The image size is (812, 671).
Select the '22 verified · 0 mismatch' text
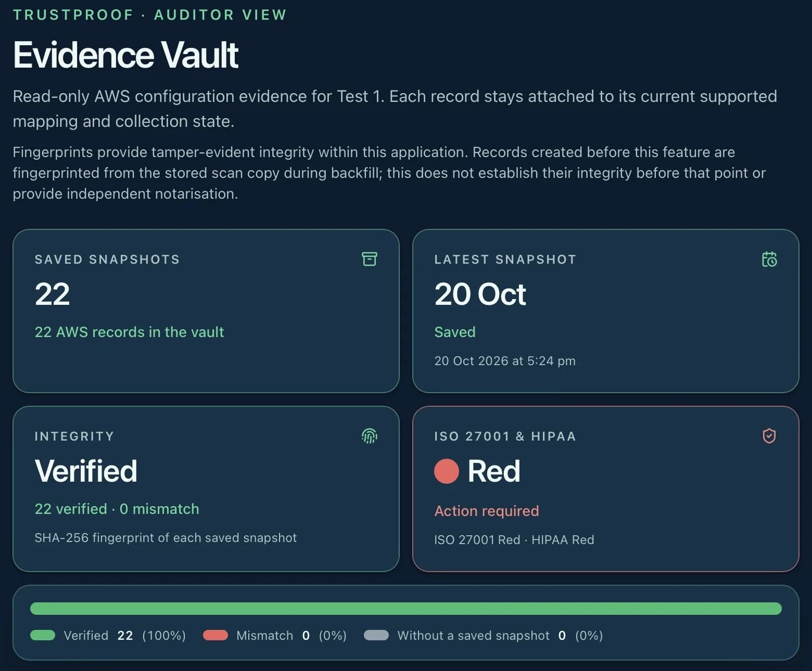click(x=117, y=509)
